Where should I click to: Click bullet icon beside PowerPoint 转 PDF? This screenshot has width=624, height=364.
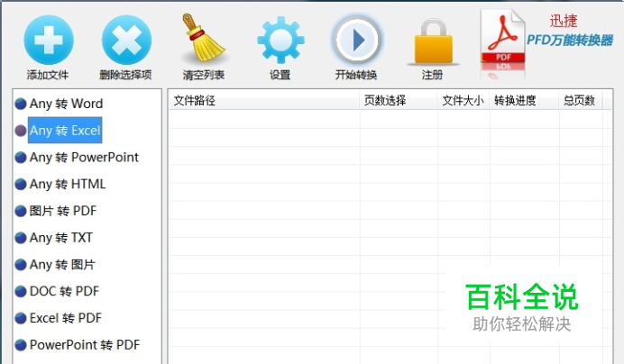click(x=21, y=345)
